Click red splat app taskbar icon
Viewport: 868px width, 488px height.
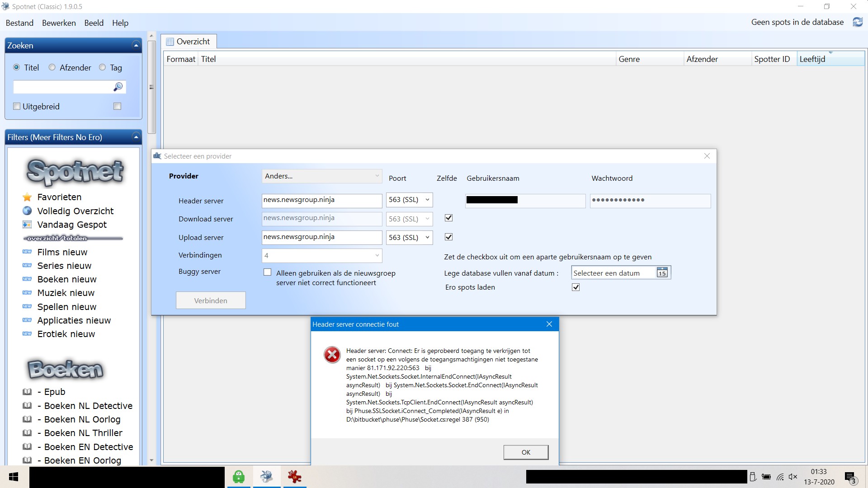pyautogui.click(x=295, y=477)
